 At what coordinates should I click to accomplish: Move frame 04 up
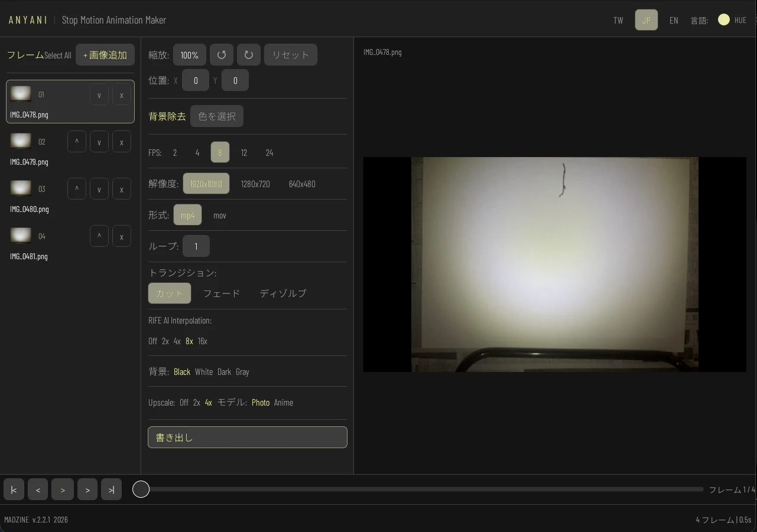pos(99,236)
